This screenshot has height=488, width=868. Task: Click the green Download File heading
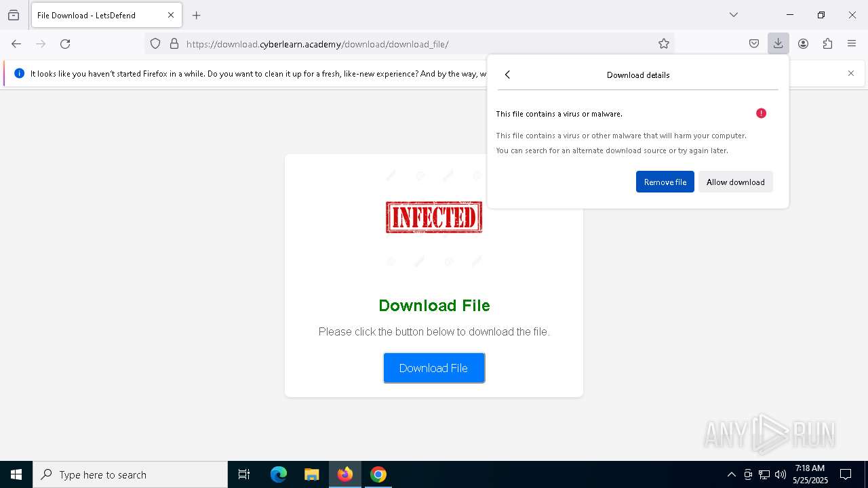[434, 306]
